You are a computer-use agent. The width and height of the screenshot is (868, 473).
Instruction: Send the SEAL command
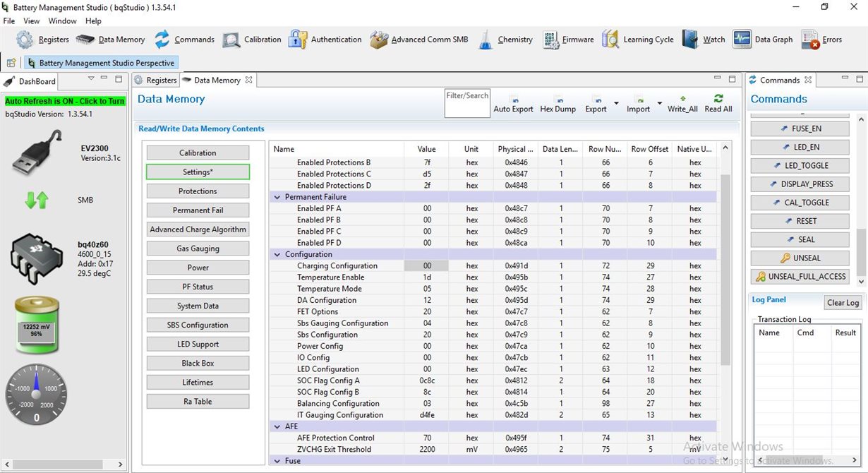(801, 239)
